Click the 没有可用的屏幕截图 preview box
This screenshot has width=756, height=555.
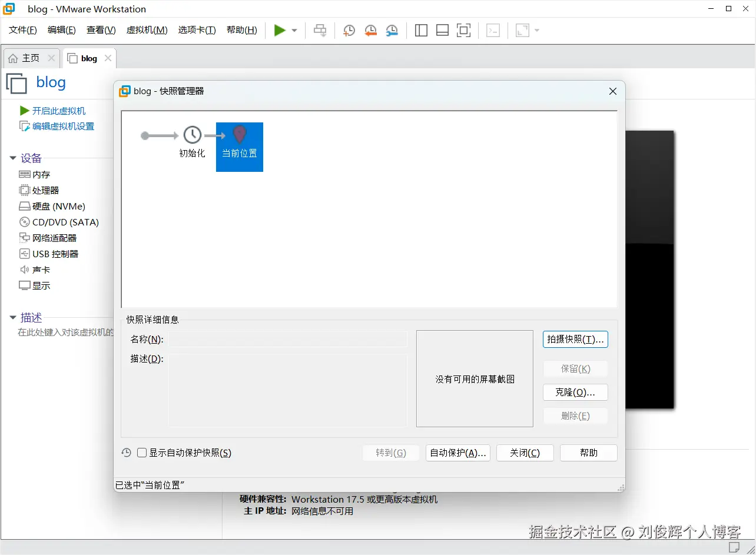click(x=475, y=378)
